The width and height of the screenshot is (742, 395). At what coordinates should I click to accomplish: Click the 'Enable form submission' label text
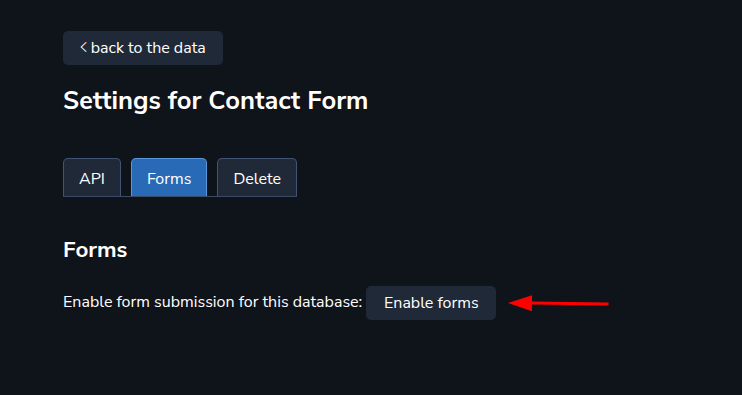(212, 302)
